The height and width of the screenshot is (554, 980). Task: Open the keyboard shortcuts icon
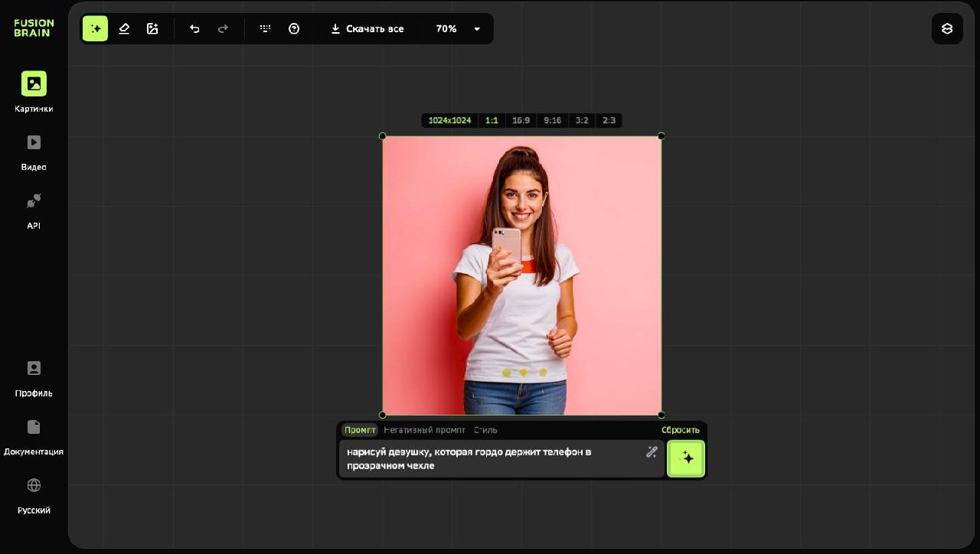pos(265,29)
